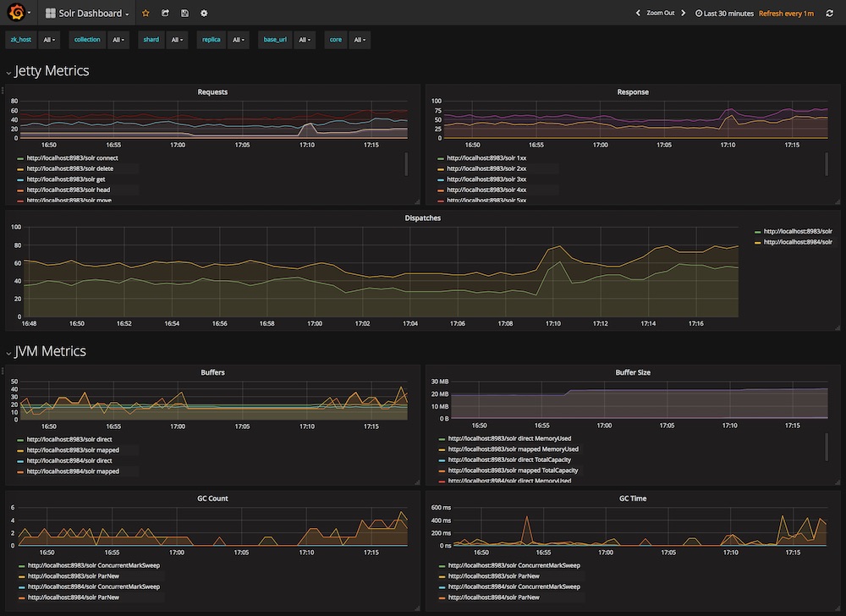Shift time range forward with right arrow
This screenshot has width=846, height=616.
tap(684, 14)
